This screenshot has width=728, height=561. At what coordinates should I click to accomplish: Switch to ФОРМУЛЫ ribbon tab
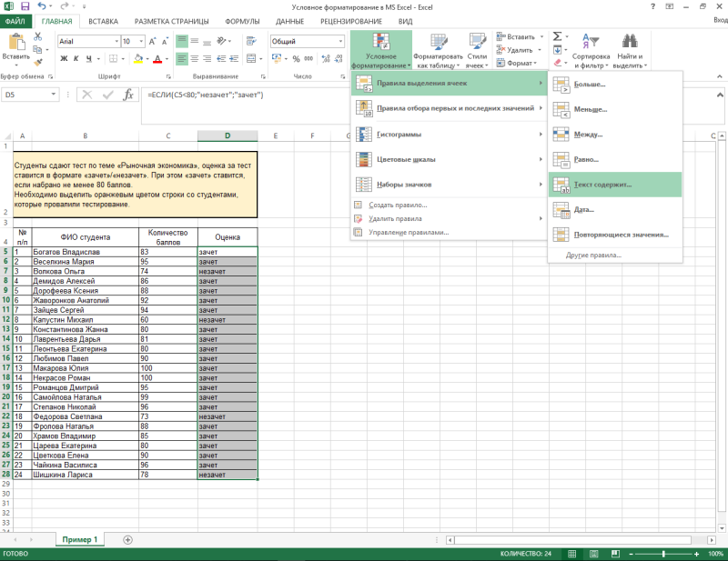[x=242, y=21]
